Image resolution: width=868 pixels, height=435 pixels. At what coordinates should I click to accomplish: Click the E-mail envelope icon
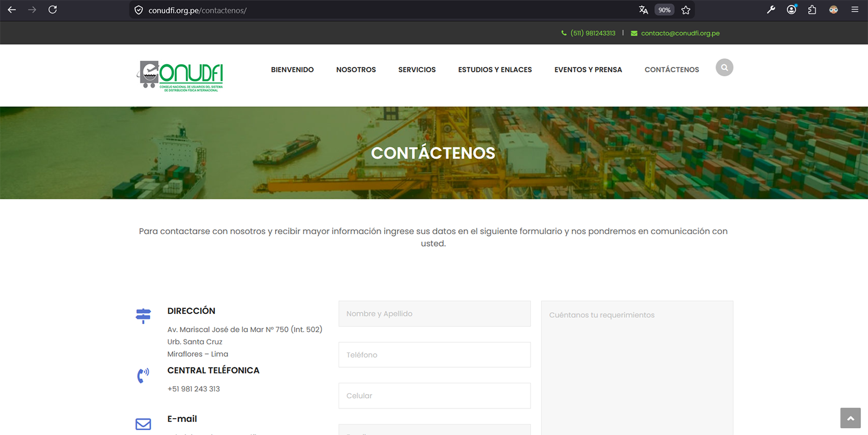click(143, 424)
